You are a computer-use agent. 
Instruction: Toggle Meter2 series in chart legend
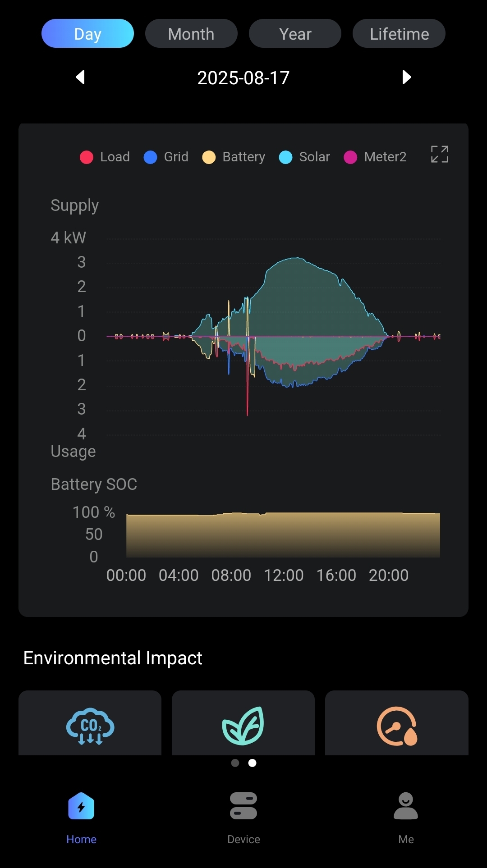(x=375, y=157)
